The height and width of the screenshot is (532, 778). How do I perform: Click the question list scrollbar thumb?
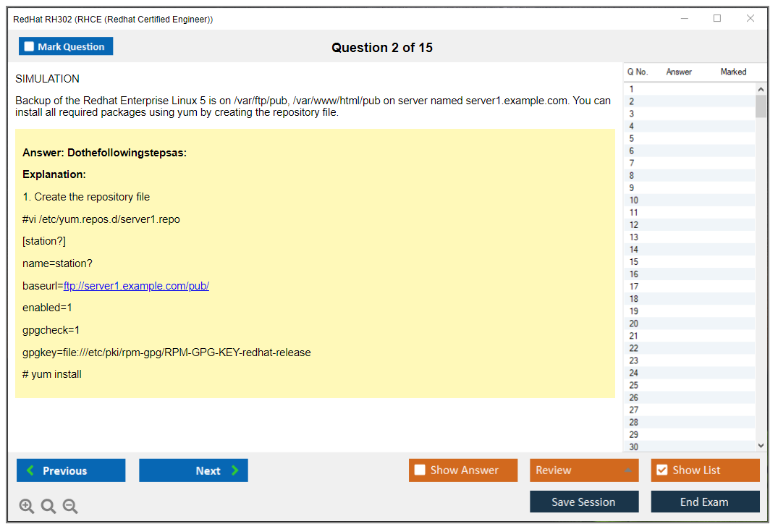click(x=761, y=106)
